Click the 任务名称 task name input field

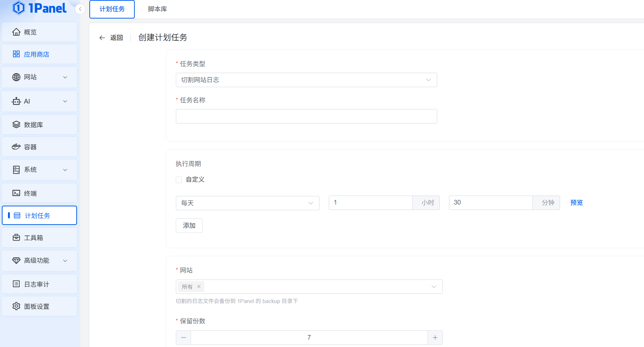306,116
